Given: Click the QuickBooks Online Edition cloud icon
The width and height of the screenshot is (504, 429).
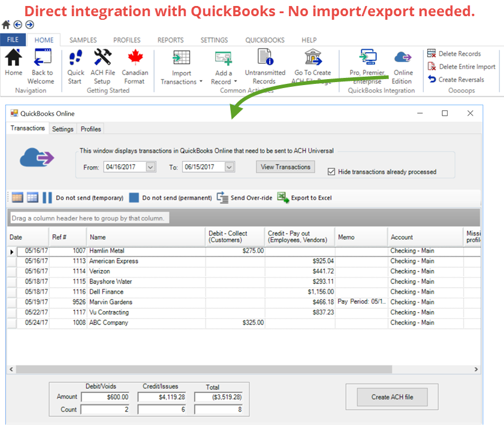Looking at the screenshot, I should pyautogui.click(x=402, y=58).
